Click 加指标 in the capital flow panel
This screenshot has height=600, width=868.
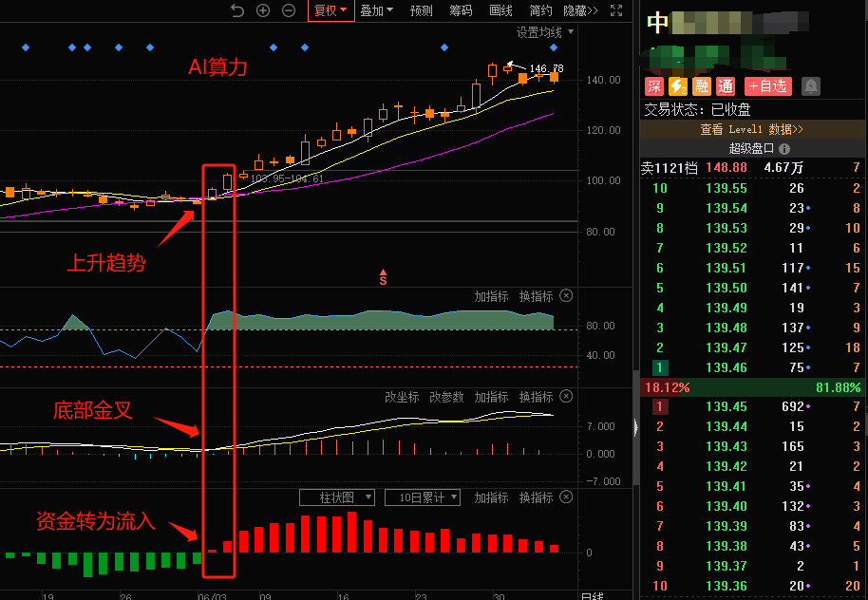(491, 498)
